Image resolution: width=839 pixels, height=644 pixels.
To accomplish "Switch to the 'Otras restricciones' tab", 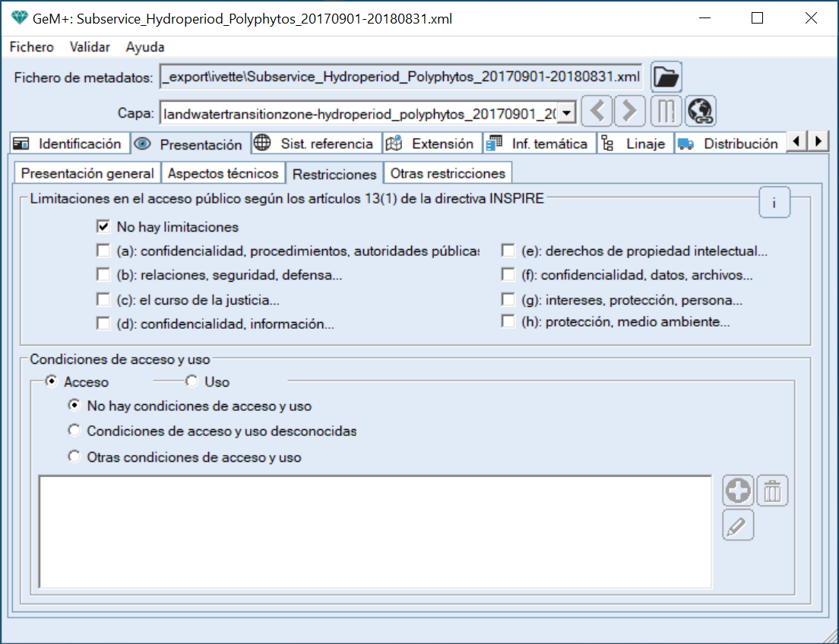I will (x=447, y=173).
